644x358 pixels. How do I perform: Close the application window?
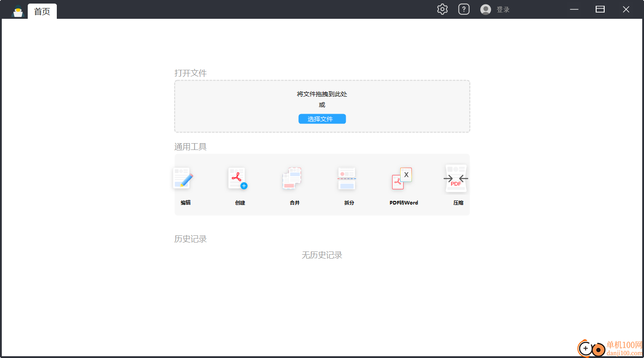pos(626,9)
